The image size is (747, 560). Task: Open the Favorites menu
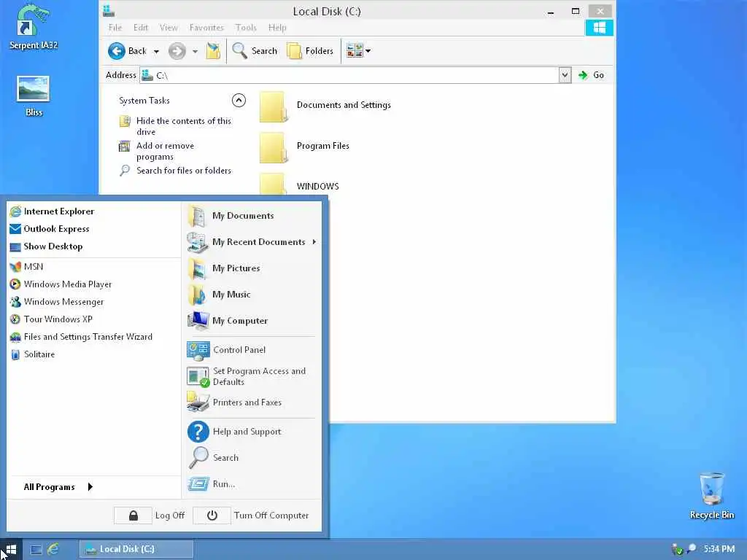point(206,28)
